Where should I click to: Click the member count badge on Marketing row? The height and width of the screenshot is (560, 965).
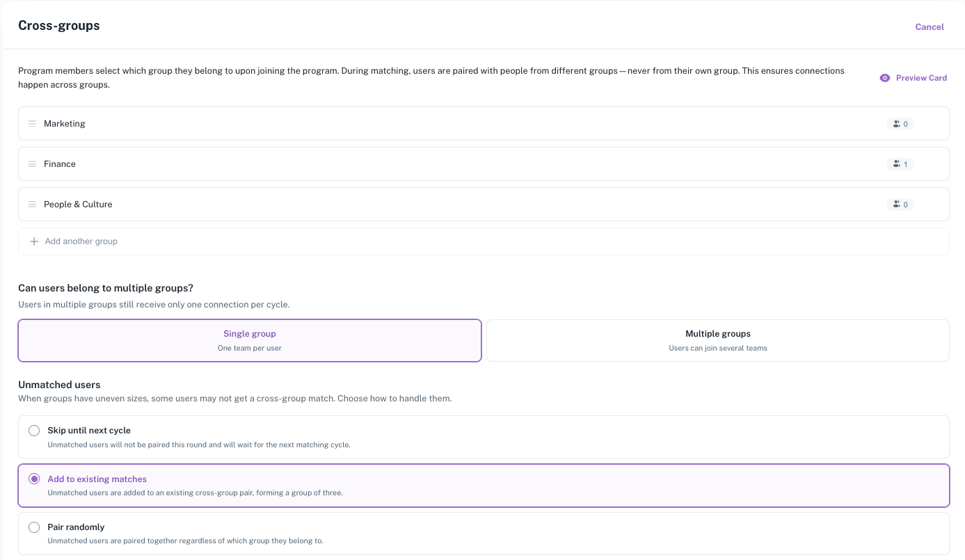tap(900, 124)
